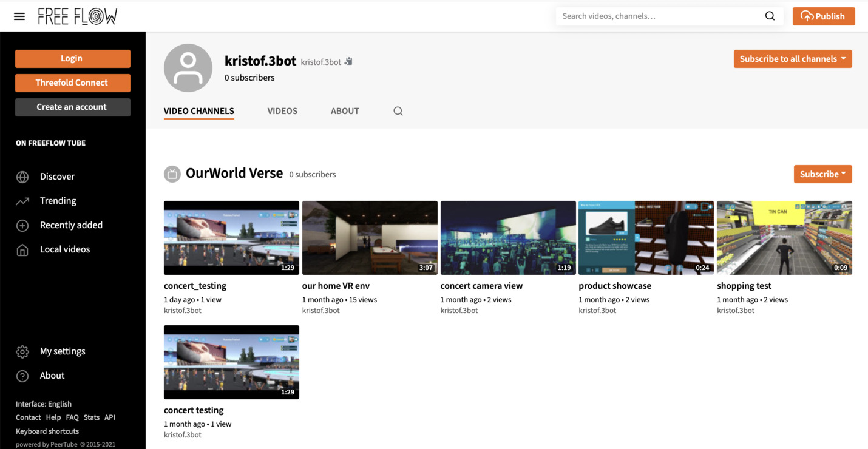The height and width of the screenshot is (449, 868).
Task: Click the Threefold Connect button
Action: pos(72,83)
